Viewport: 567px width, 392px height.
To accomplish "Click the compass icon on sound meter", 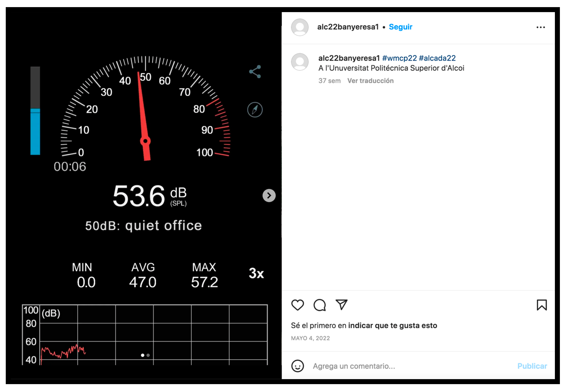I will [x=255, y=110].
